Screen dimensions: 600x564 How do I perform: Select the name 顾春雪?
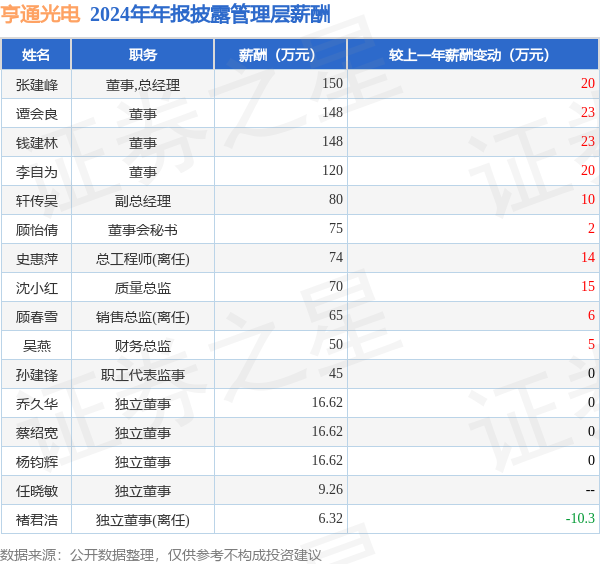37,317
